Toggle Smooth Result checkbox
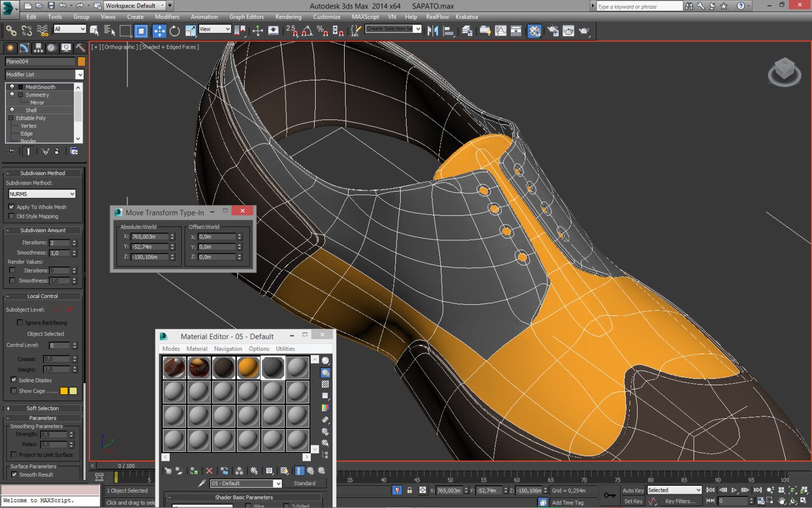The height and width of the screenshot is (508, 812). click(x=14, y=474)
